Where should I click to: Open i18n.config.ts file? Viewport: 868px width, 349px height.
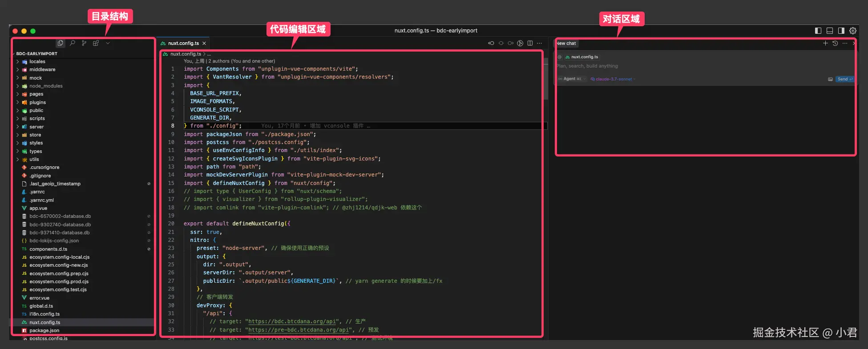tap(44, 314)
